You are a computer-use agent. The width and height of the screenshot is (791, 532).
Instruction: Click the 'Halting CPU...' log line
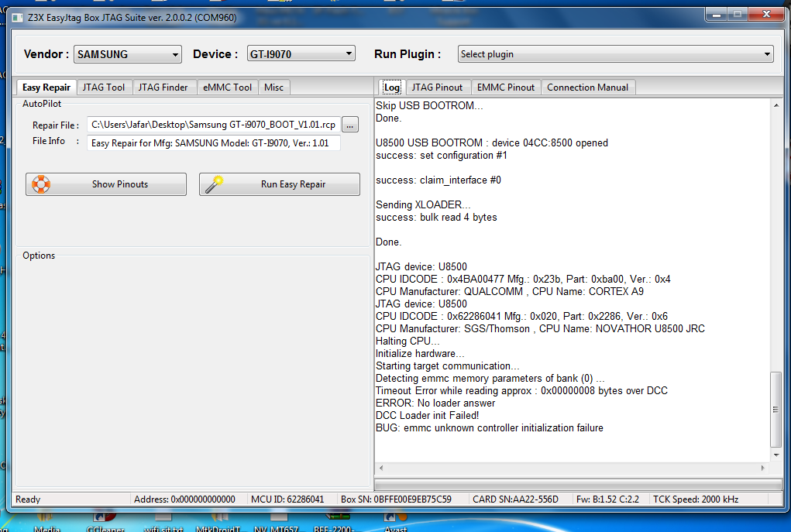click(x=407, y=341)
